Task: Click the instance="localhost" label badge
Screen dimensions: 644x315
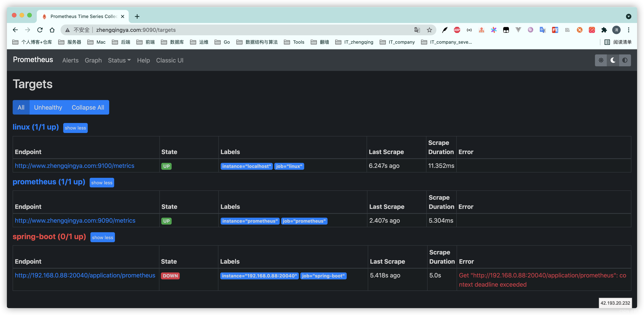Action: pos(247,166)
